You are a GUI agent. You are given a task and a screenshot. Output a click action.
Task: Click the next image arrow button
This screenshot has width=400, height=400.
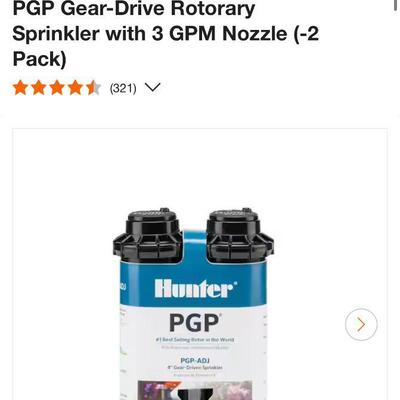coord(361,324)
